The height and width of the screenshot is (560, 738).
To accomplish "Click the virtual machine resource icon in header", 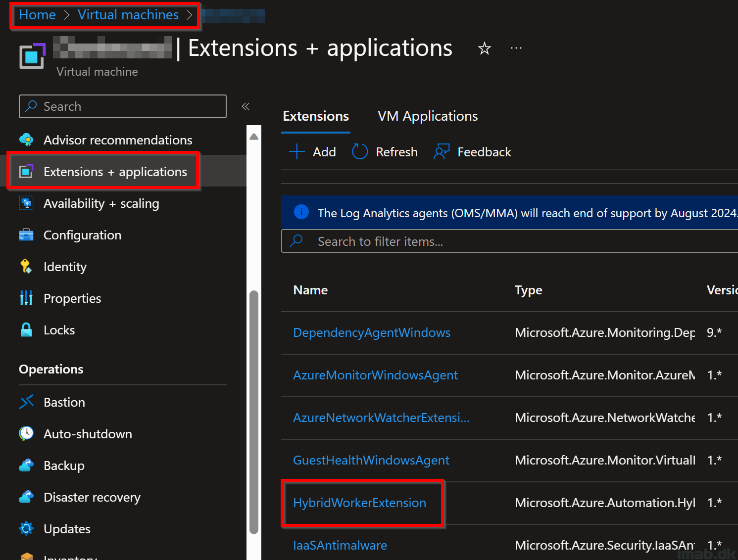I will click(32, 55).
